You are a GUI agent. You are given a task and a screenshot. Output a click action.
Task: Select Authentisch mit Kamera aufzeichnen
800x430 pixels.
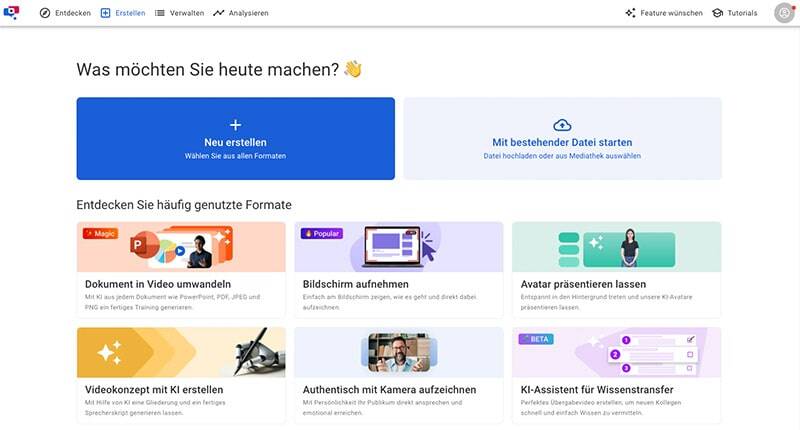(x=398, y=375)
